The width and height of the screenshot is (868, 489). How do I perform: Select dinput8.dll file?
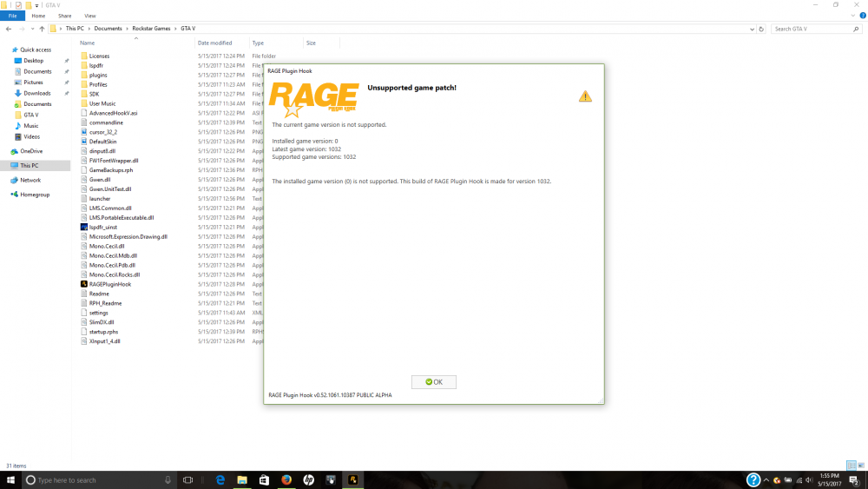pyautogui.click(x=102, y=151)
